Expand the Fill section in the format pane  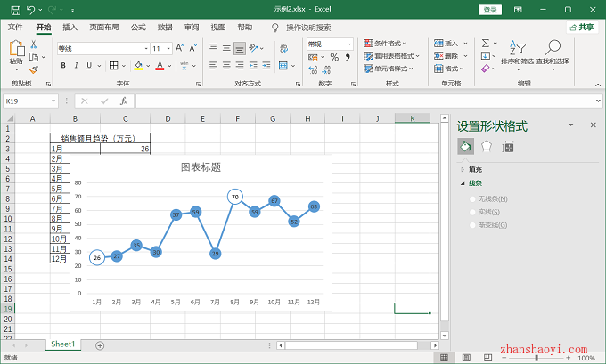463,169
